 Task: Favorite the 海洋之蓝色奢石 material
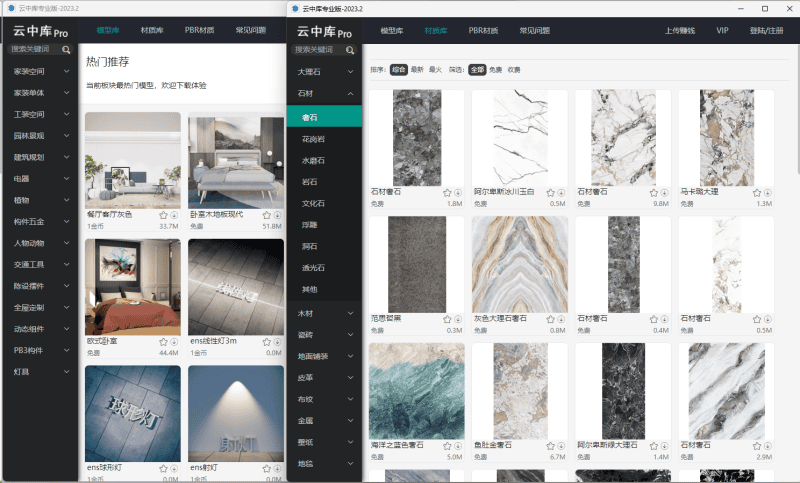click(447, 446)
